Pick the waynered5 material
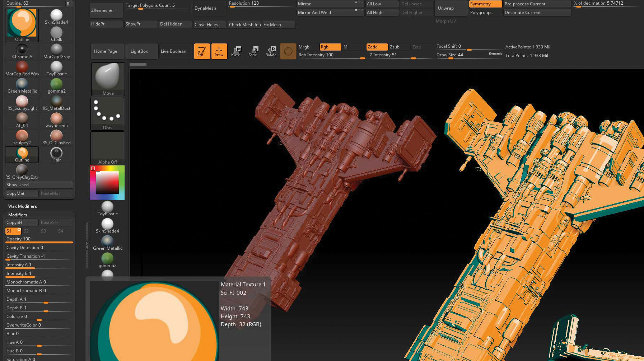This screenshot has height=361, width=644. (56, 120)
